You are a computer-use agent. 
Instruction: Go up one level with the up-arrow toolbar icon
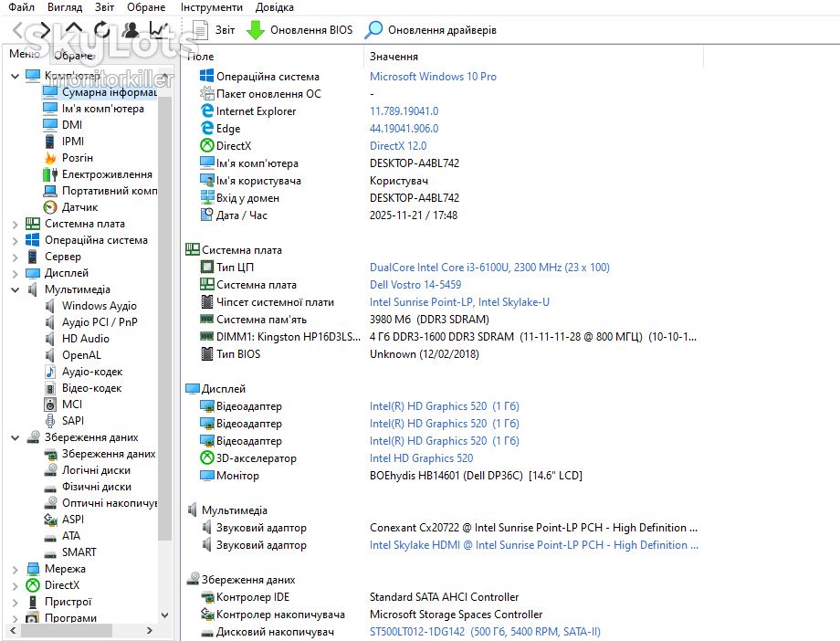[x=74, y=30]
